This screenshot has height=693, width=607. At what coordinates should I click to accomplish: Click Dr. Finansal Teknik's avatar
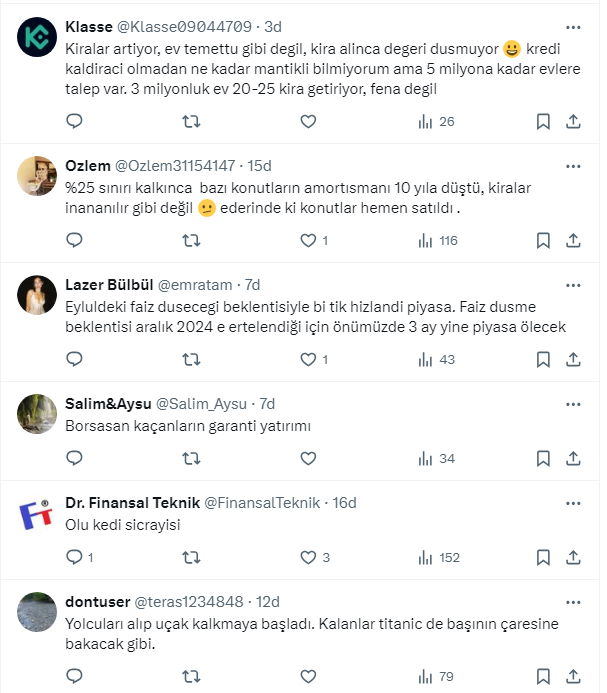(37, 514)
